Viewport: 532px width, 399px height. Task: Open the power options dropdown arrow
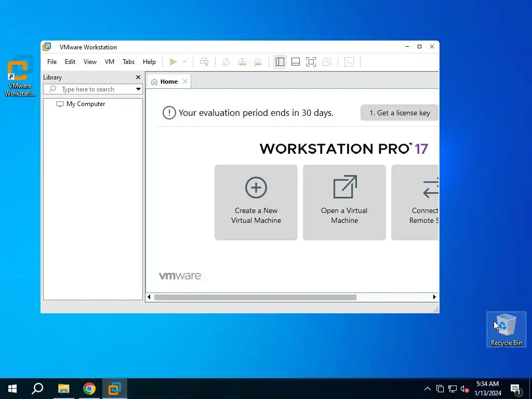coord(184,62)
